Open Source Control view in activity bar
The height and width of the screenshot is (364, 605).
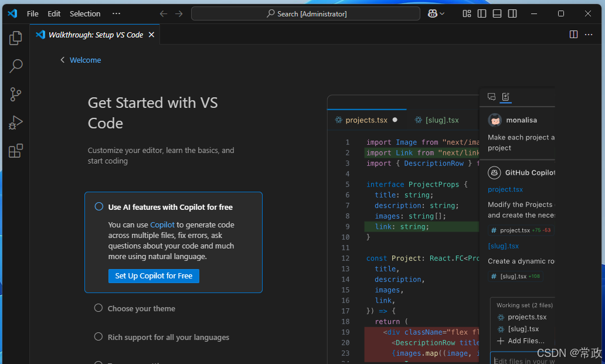15,94
